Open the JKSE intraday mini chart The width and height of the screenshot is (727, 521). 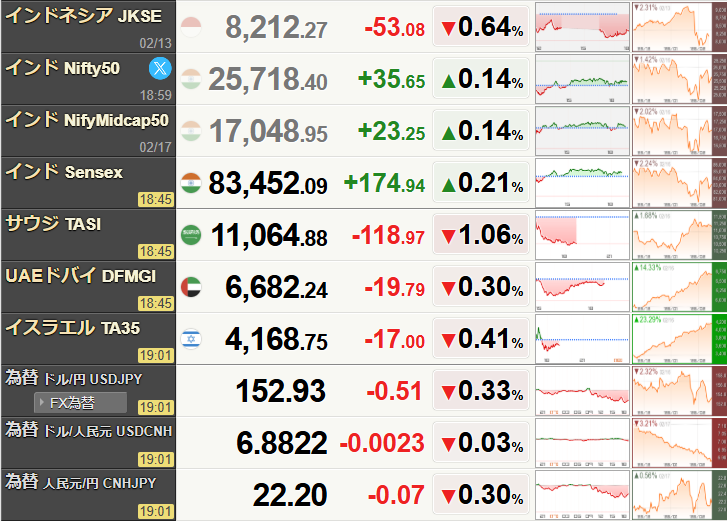(x=582, y=26)
